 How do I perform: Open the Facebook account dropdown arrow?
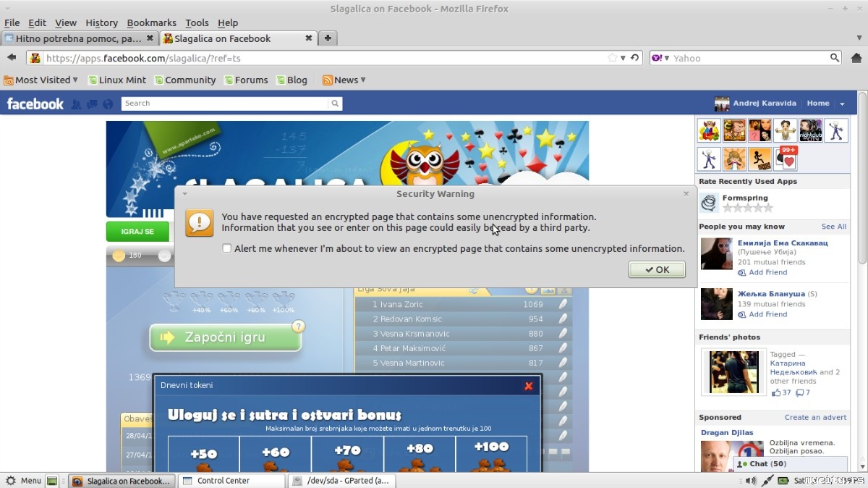pos(842,104)
